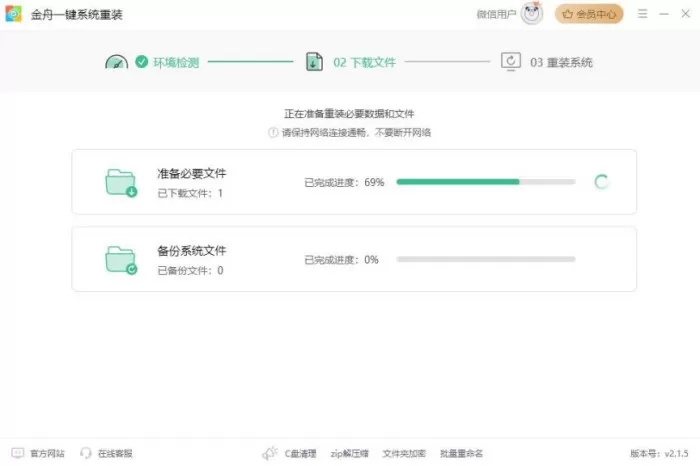This screenshot has height=466, width=700.
Task: Open the 批量重命名 tool link
Action: pyautogui.click(x=462, y=454)
